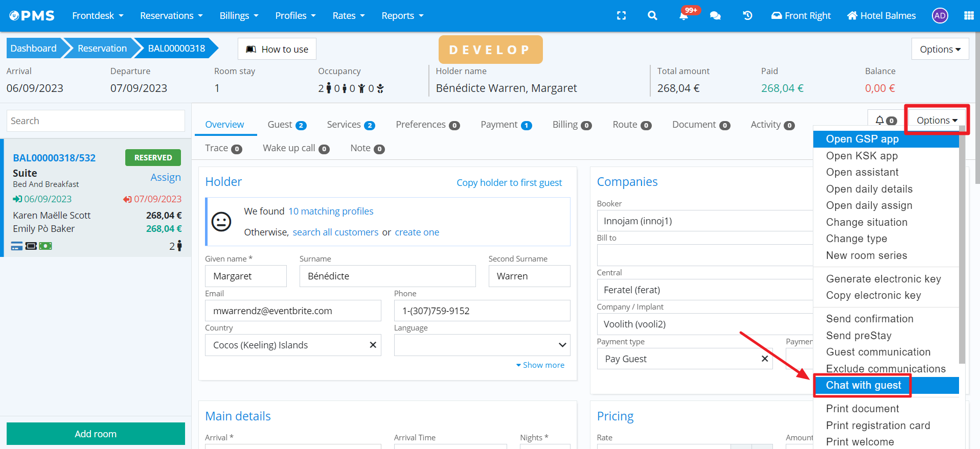
Task: Click the Add room button
Action: (x=96, y=434)
